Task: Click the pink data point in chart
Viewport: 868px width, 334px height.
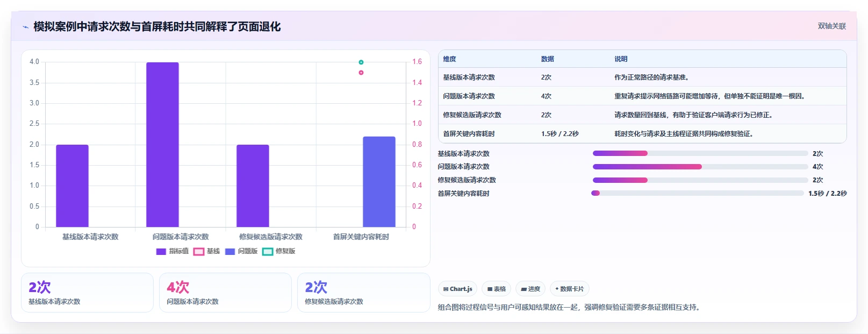Action: point(361,73)
